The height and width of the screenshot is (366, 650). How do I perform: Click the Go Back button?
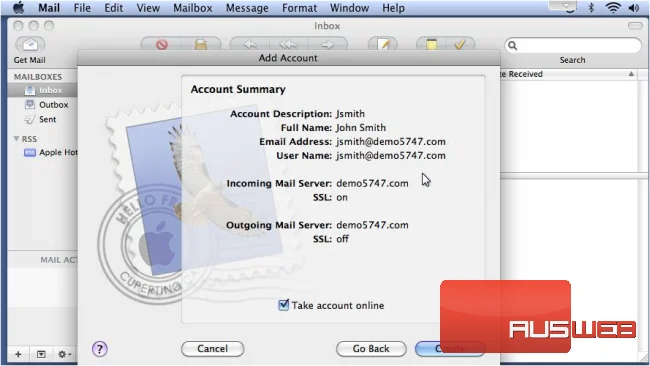click(x=371, y=349)
